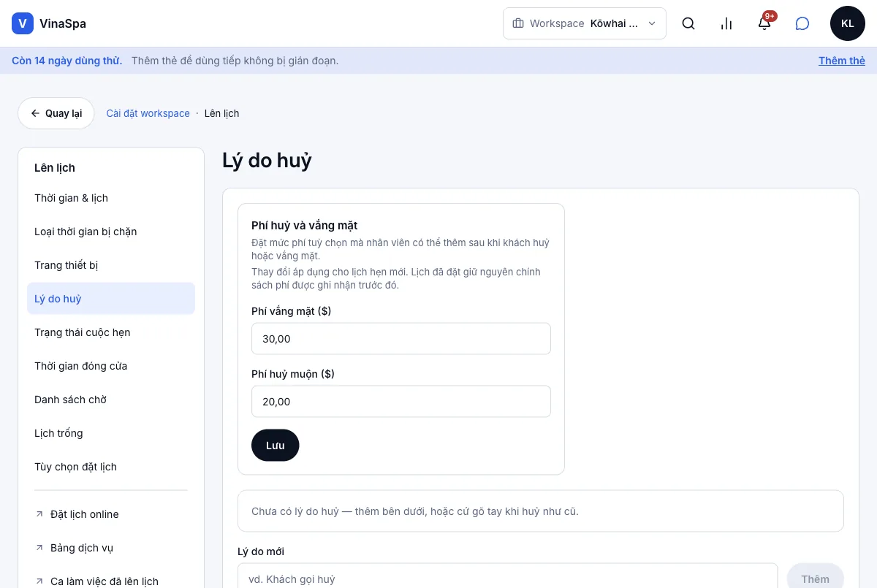Click the VinaSpa logo icon

tap(23, 23)
